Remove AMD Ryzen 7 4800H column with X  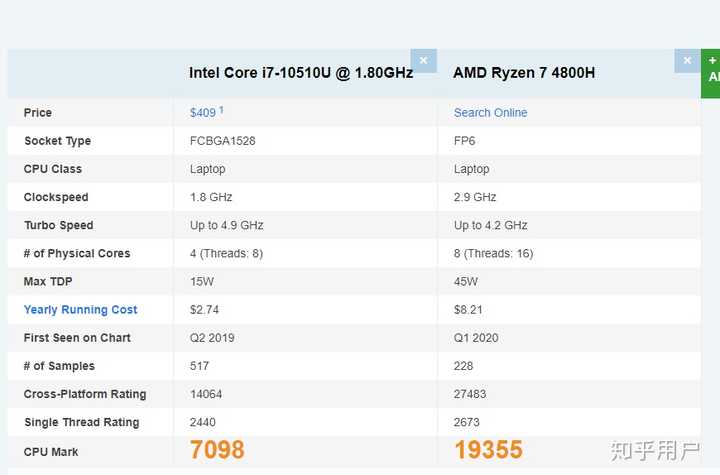coord(687,61)
